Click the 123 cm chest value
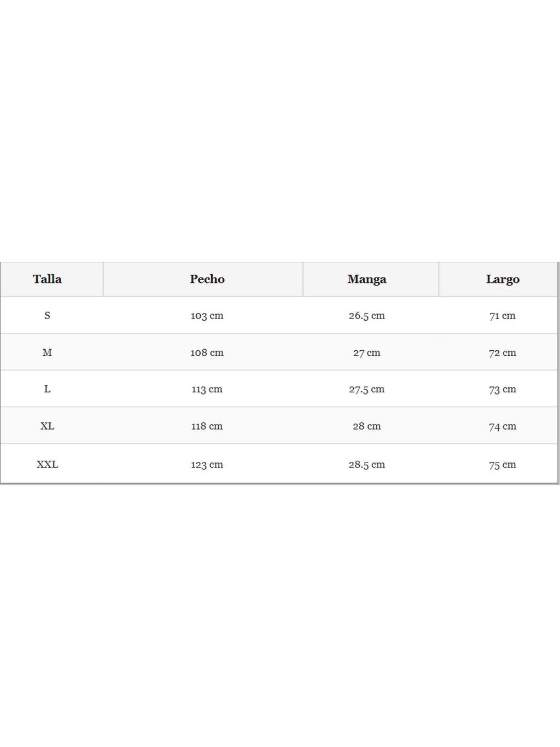 click(207, 464)
